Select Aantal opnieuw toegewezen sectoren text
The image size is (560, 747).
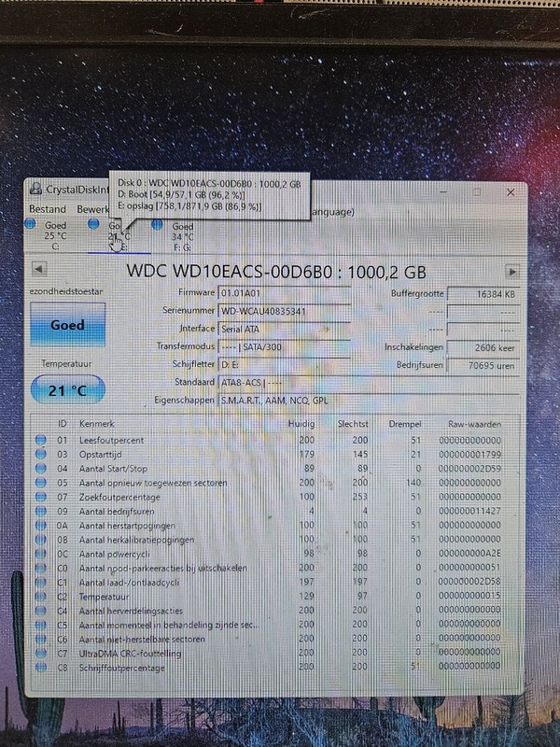tap(153, 483)
